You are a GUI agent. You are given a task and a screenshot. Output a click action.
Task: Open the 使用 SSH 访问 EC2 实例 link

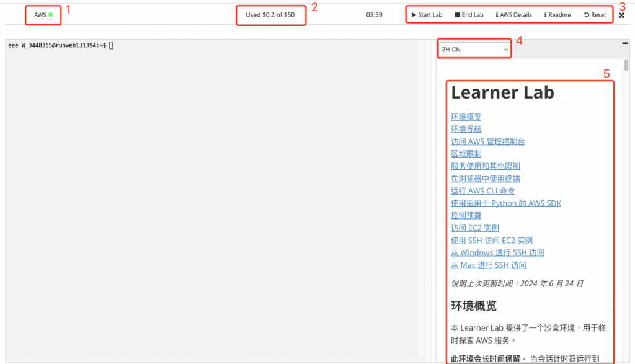(x=492, y=241)
